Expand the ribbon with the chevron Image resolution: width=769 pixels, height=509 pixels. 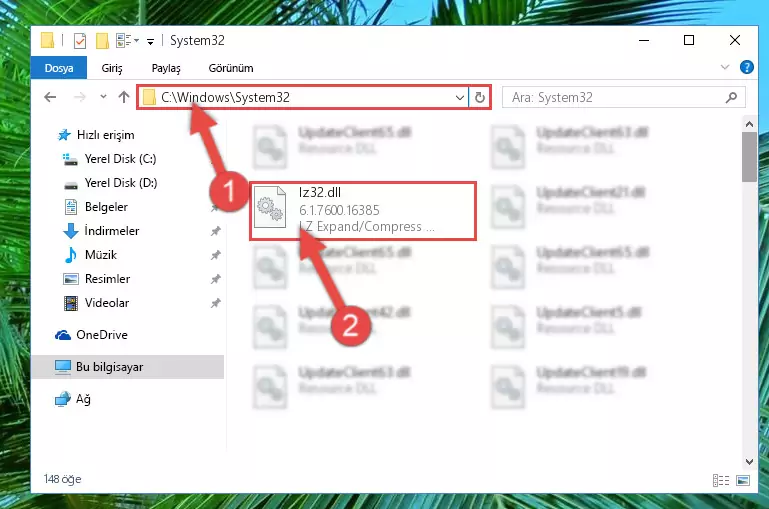724,67
